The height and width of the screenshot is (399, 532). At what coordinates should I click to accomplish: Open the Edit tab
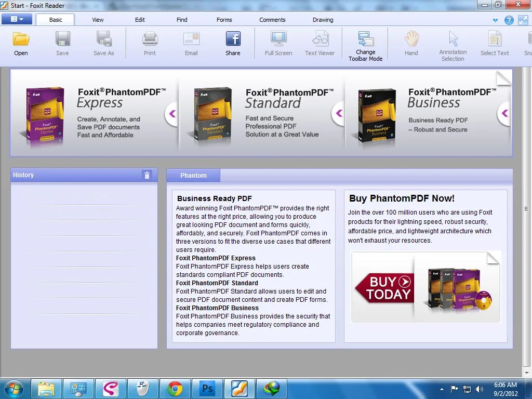(140, 20)
